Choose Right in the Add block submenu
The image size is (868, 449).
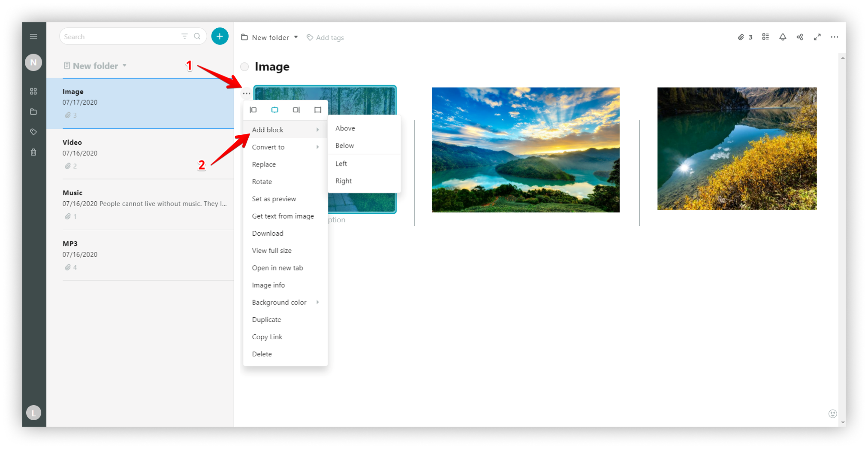[365, 181]
